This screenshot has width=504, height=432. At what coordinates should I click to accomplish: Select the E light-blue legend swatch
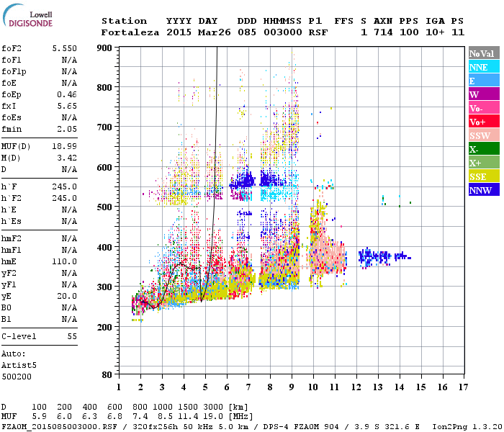point(484,81)
